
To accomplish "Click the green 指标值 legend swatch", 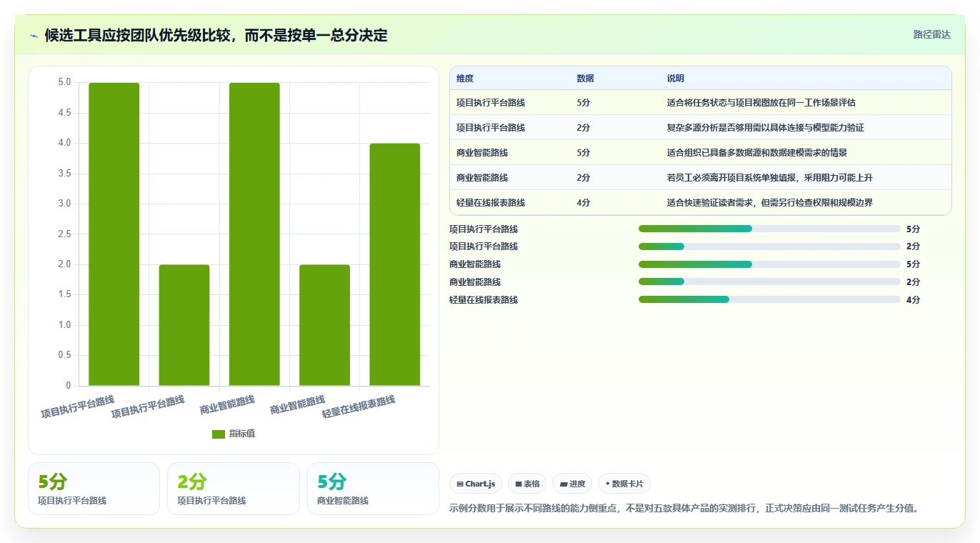I will pyautogui.click(x=219, y=434).
